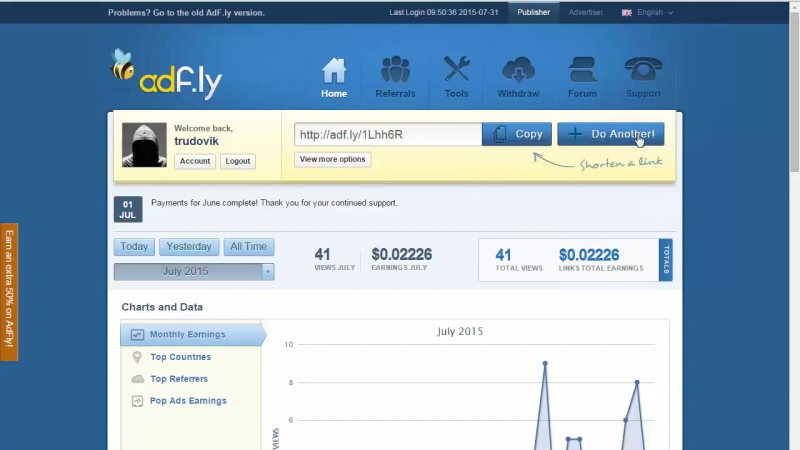
Task: Click the Last Login timestamp text
Action: [x=444, y=12]
